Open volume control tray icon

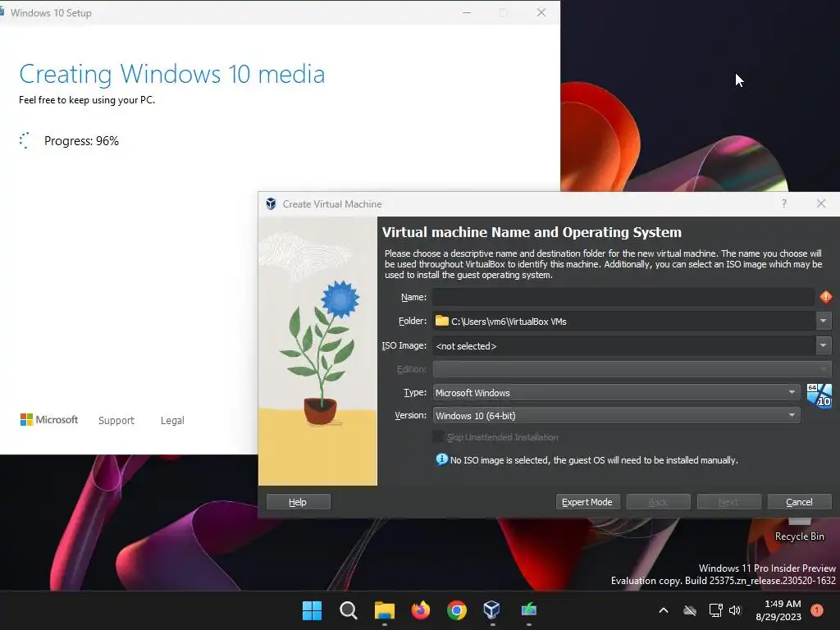735,610
